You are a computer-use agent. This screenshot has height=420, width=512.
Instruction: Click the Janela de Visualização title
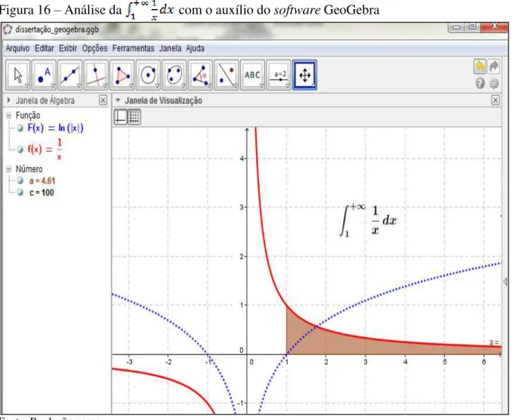(163, 100)
